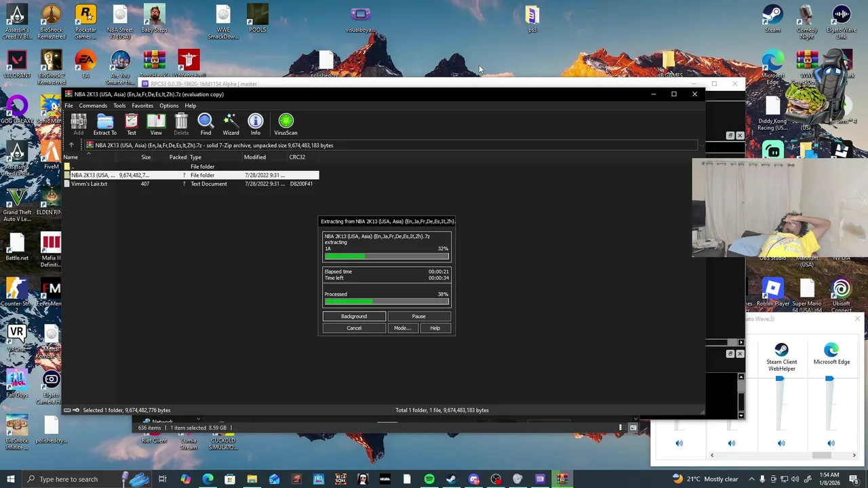Click the Background button in extraction dialog
This screenshot has height=488, width=868.
tap(354, 317)
